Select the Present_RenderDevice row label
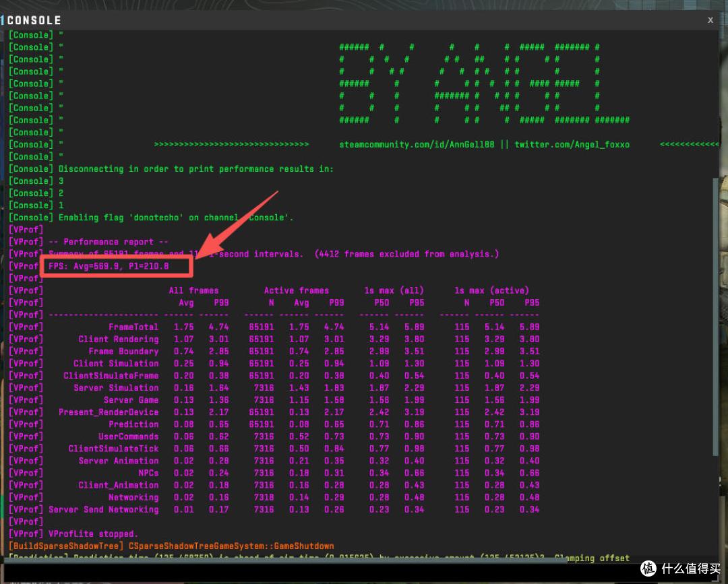 point(108,412)
